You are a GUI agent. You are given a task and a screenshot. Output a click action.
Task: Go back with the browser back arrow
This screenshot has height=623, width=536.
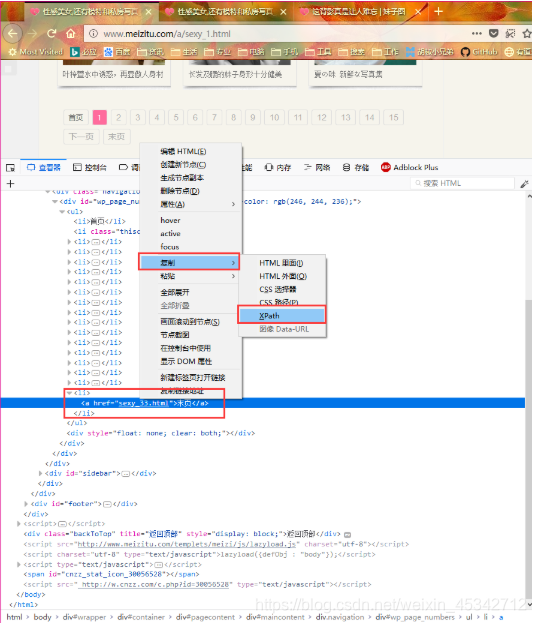tap(12, 34)
